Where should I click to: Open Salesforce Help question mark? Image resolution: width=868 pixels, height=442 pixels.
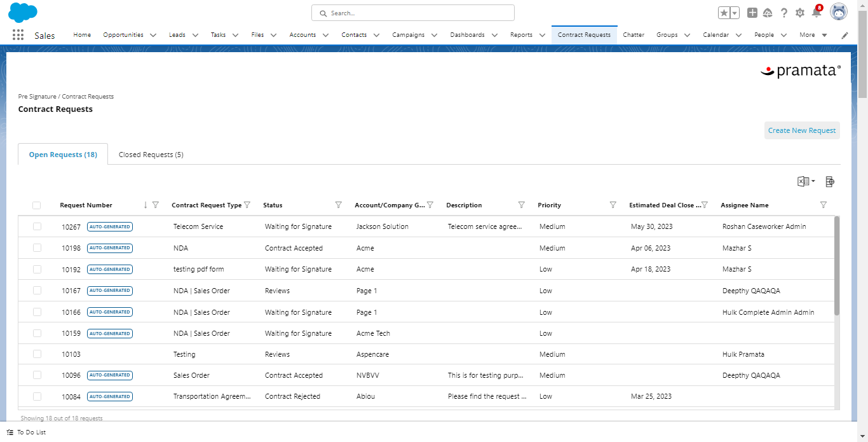click(x=784, y=13)
